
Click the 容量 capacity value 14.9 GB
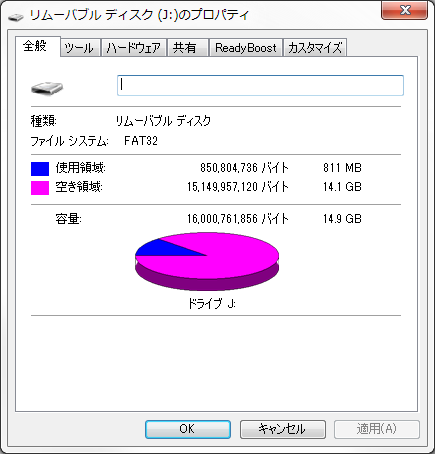342,219
